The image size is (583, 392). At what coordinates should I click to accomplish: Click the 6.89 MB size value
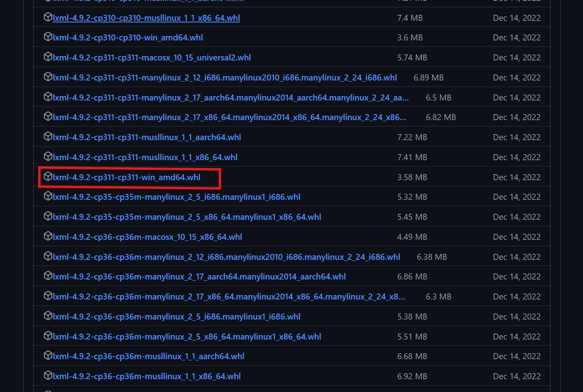[x=429, y=78]
